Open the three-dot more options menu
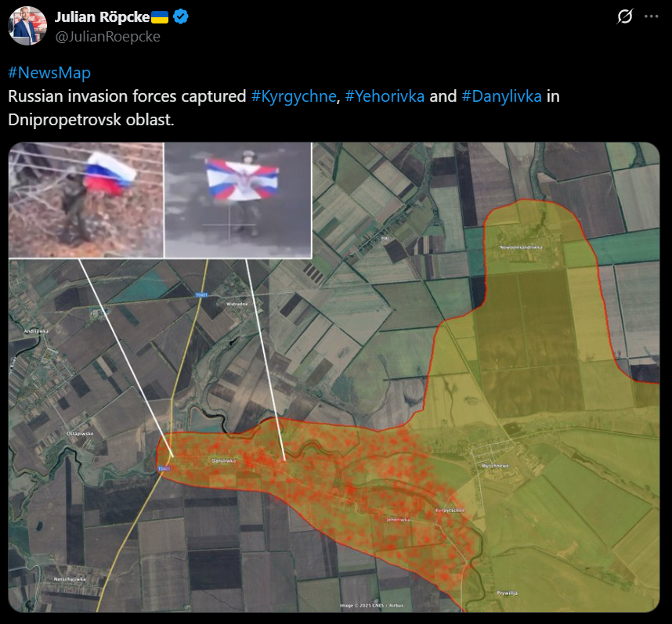The width and height of the screenshot is (672, 624). (651, 16)
